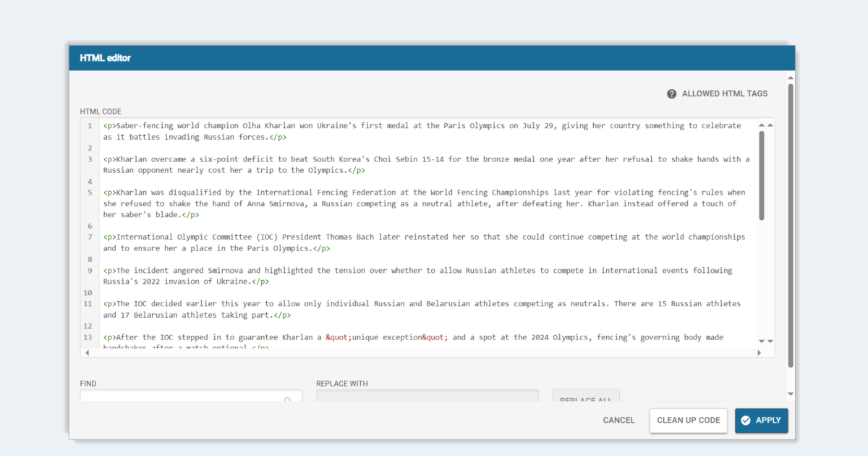Click the code editor's horizontal scroll right arrow
The width and height of the screenshot is (868, 456).
pyautogui.click(x=759, y=352)
